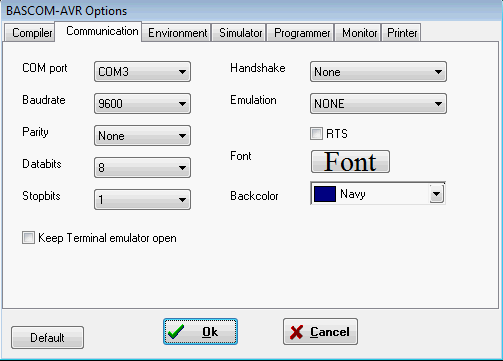Open the Parity dropdown
The height and width of the screenshot is (361, 503).
[142, 135]
